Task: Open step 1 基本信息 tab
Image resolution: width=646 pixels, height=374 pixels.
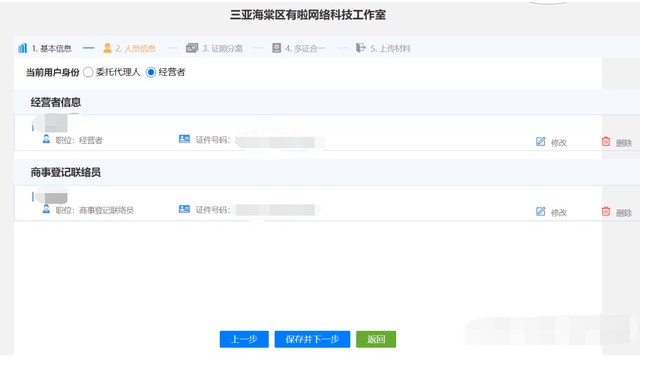Action: [45, 49]
